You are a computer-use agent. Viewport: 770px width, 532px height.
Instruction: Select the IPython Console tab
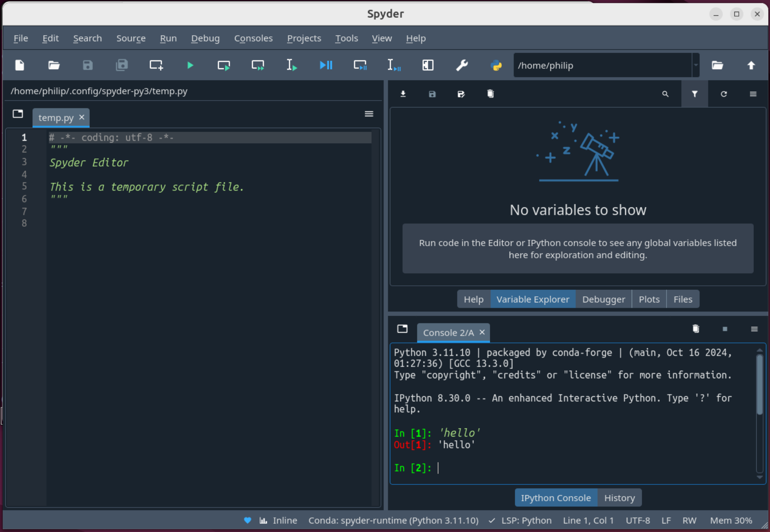(x=556, y=498)
